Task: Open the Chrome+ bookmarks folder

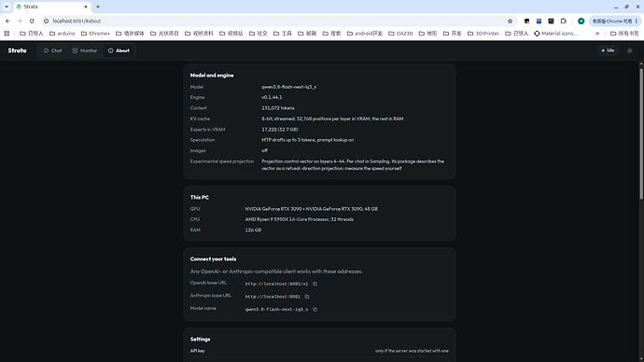Action: [x=95, y=34]
